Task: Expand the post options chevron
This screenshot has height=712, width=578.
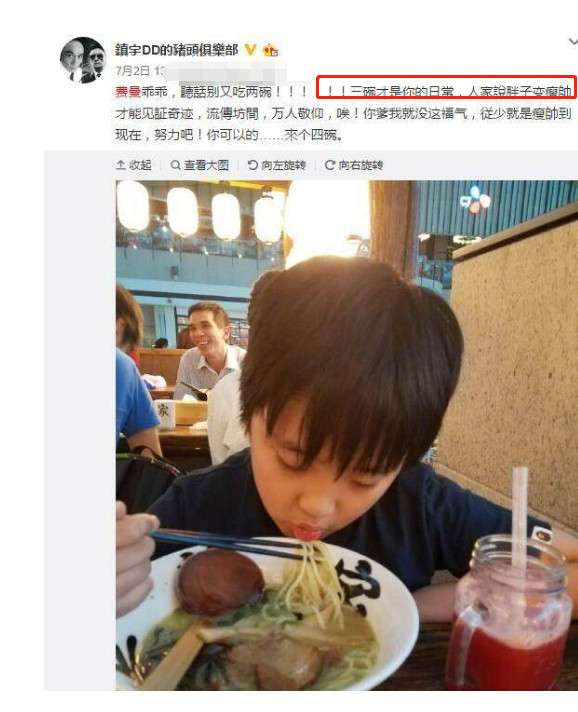Action: (x=573, y=42)
